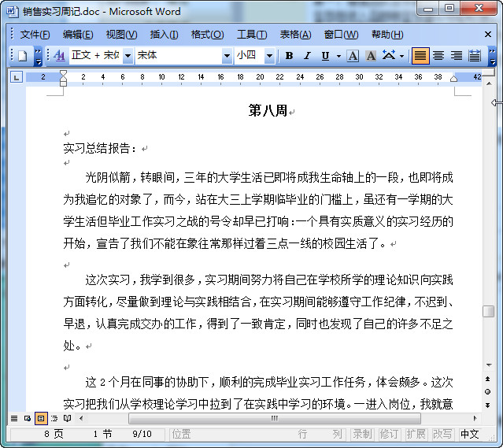Switch to Reading Layout view icon
Screen dimensions: 503x448
tap(68, 418)
